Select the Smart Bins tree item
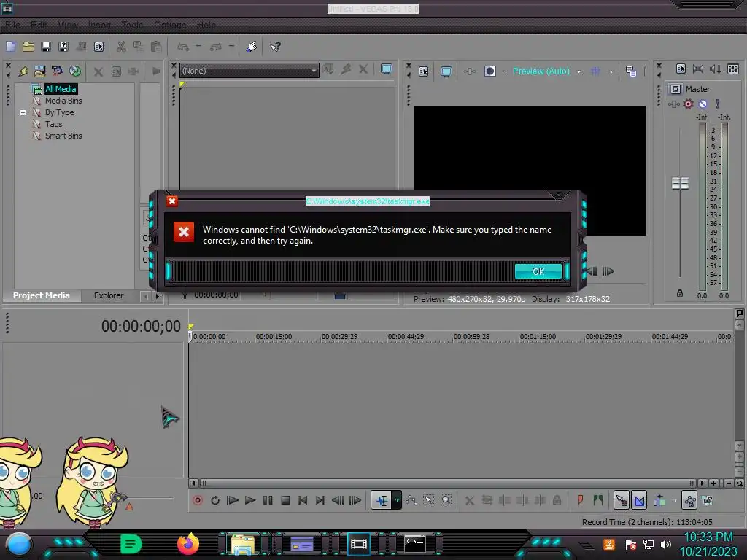Viewport: 747px width, 560px height. (63, 136)
